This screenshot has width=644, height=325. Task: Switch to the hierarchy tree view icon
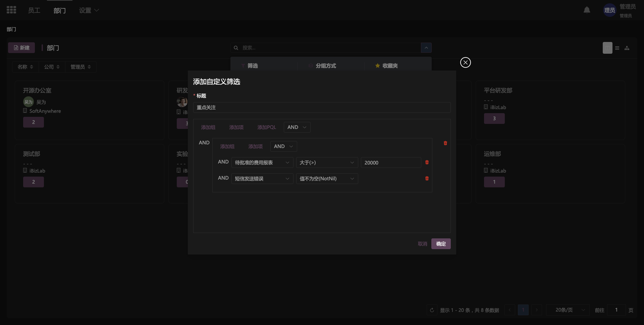[x=627, y=48]
